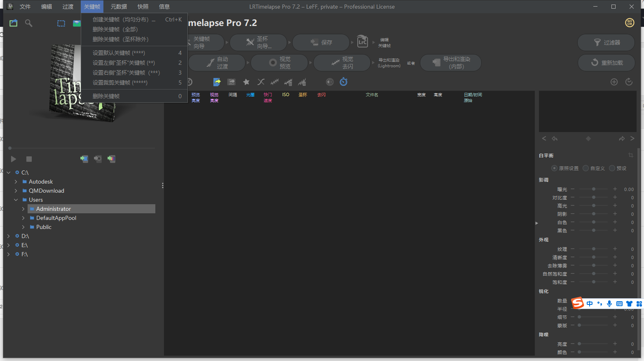Collapse the Users folder

pos(16,200)
